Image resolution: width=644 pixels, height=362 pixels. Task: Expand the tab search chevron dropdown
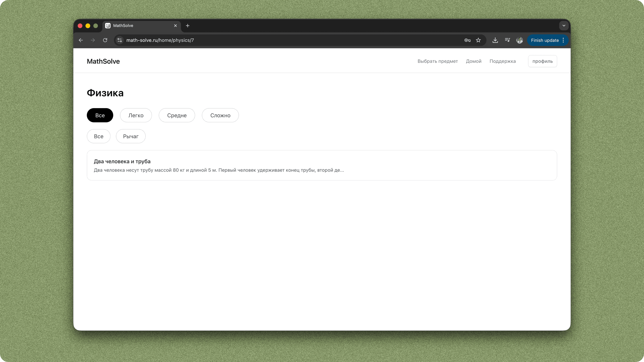564,26
